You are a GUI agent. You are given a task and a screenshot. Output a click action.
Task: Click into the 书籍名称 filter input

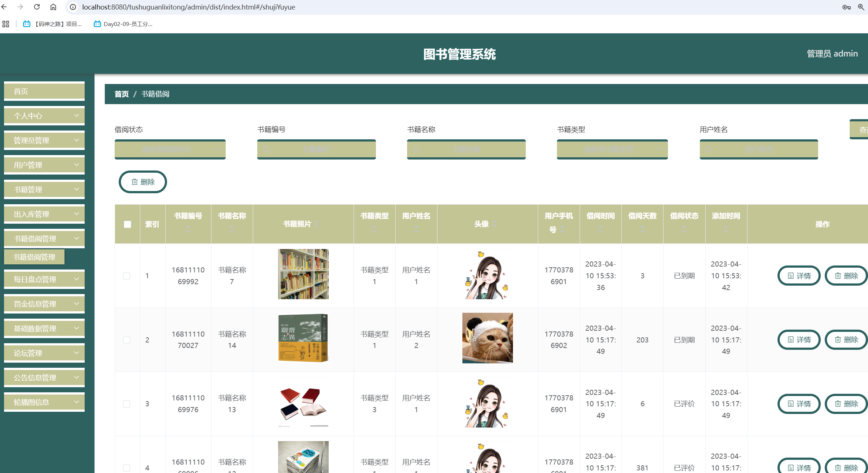coord(466,150)
